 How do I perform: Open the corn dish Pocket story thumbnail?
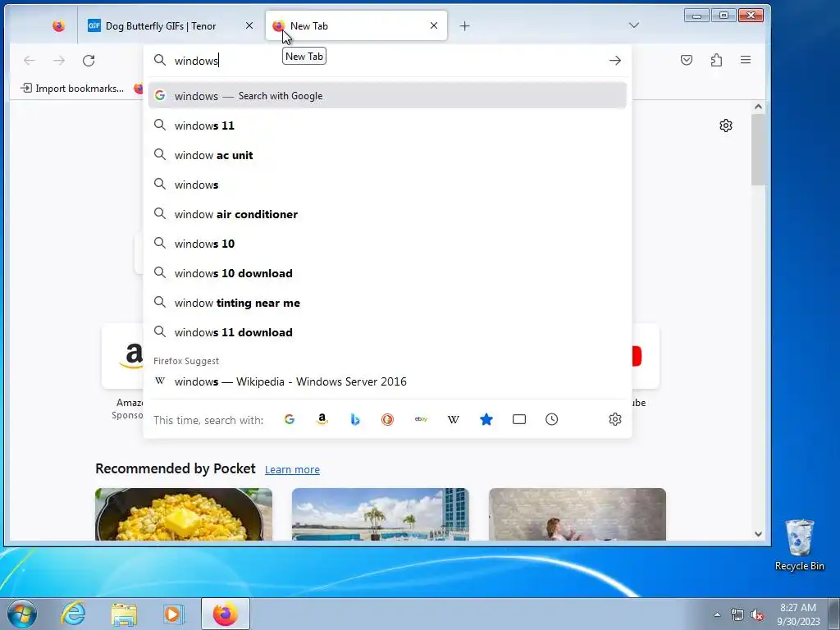click(x=184, y=514)
